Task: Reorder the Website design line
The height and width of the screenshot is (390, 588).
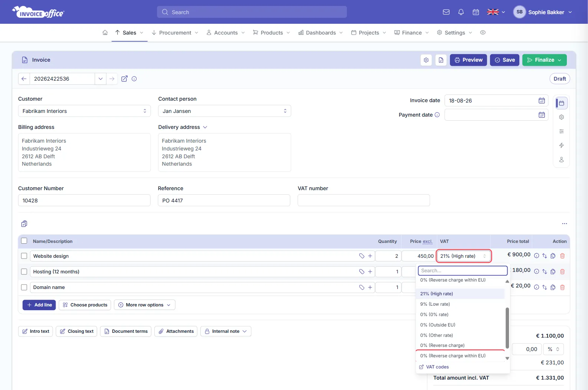Action: point(545,256)
